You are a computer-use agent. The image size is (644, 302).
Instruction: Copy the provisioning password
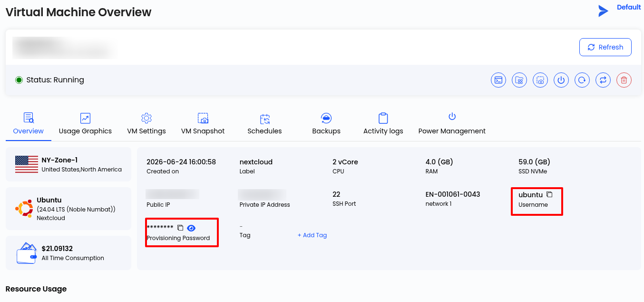180,228
